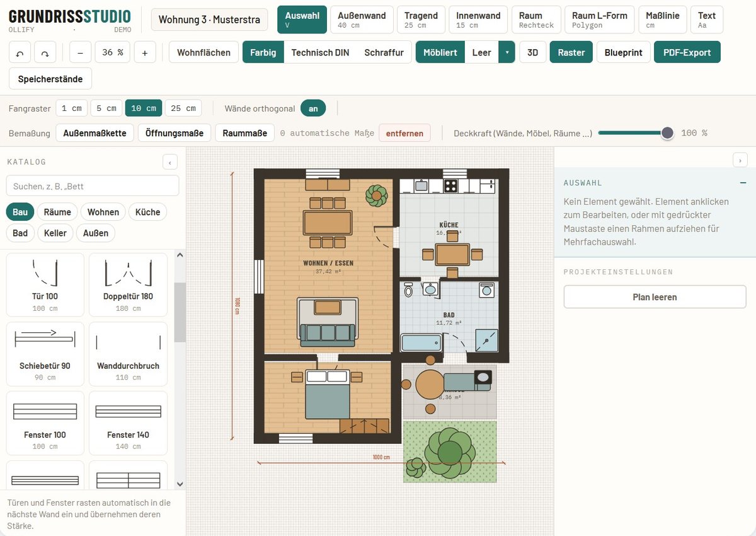The image size is (756, 536).
Task: Open the dropdown arrow next to Leer
Action: (x=507, y=52)
